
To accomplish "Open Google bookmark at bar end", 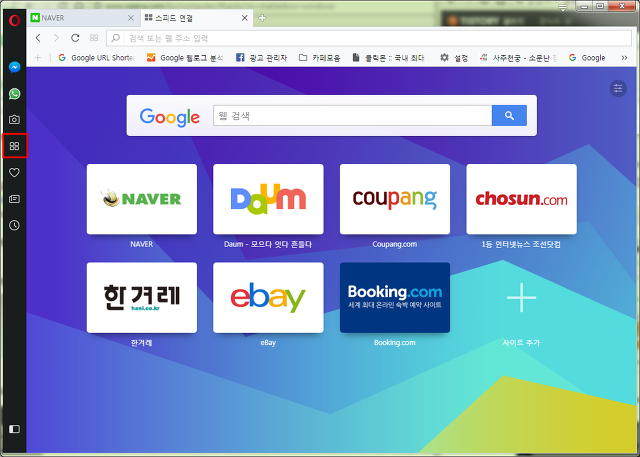I will pyautogui.click(x=587, y=58).
